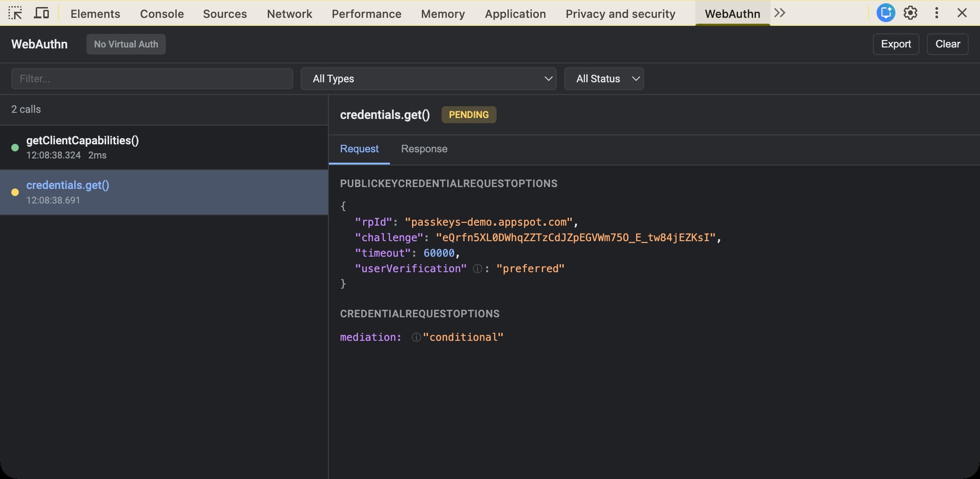Open the three-dot customize menu
This screenshot has width=980, height=479.
(x=936, y=13)
